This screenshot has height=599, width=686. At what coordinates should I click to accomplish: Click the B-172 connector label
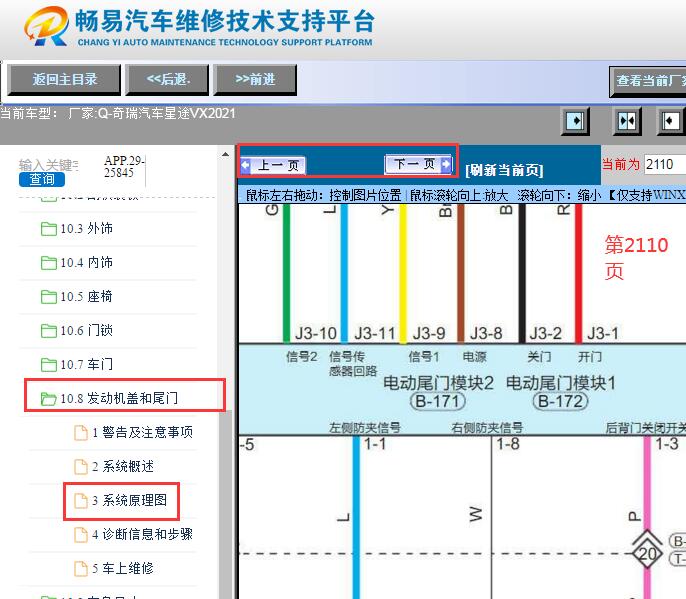(x=560, y=401)
